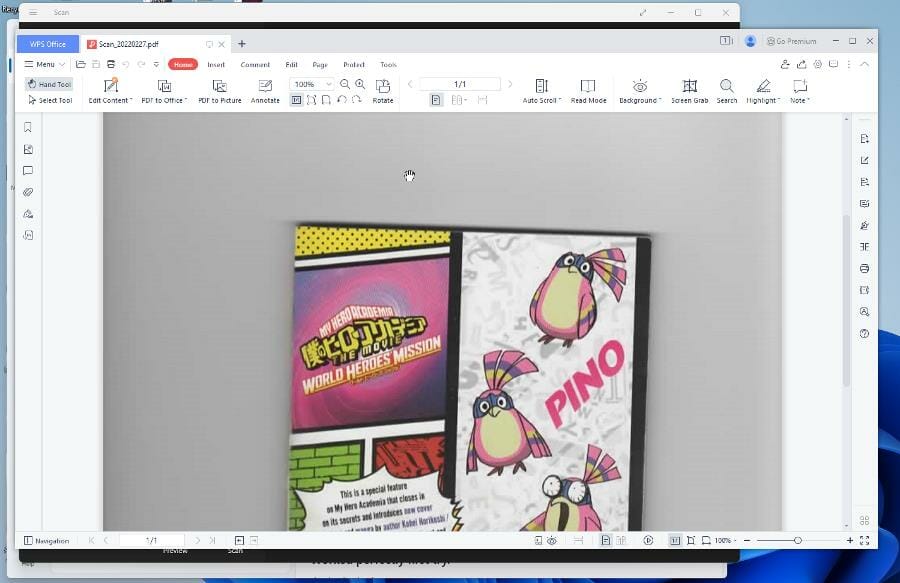
Task: Click the zoom out magnifier icon
Action: coord(344,84)
